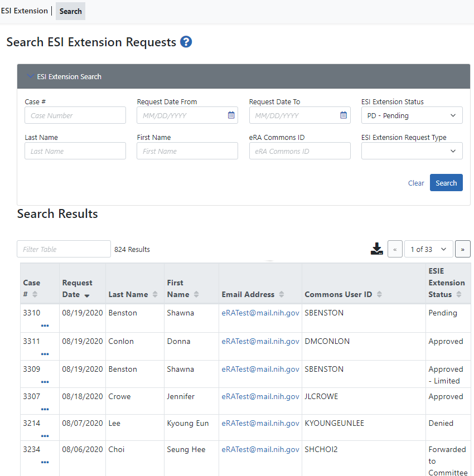Open three-dot menu for case 3311

(x=45, y=354)
